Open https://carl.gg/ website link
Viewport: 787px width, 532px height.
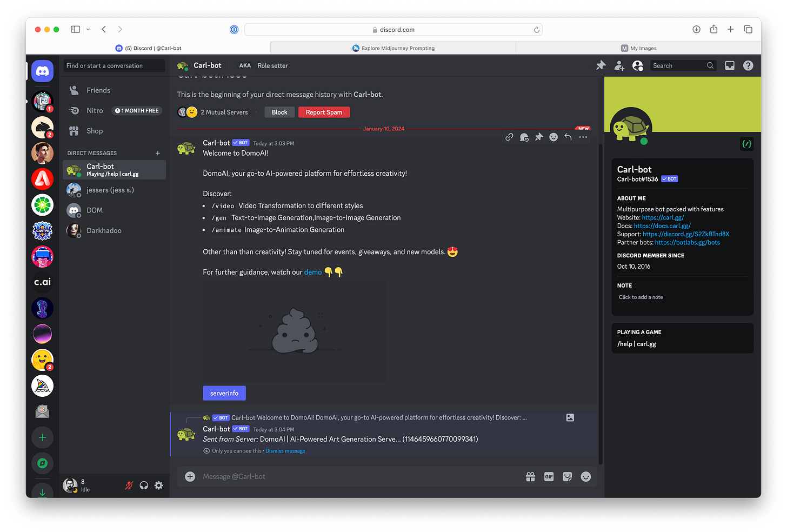pos(663,217)
